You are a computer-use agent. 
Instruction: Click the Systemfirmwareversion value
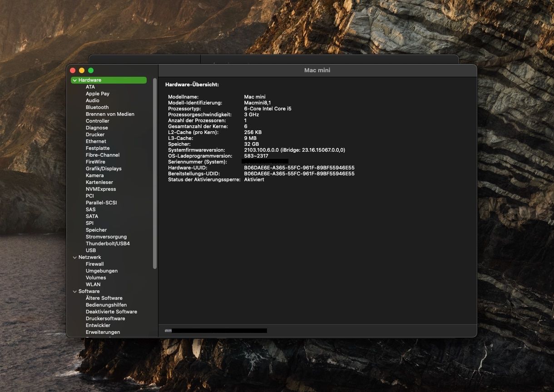point(295,150)
